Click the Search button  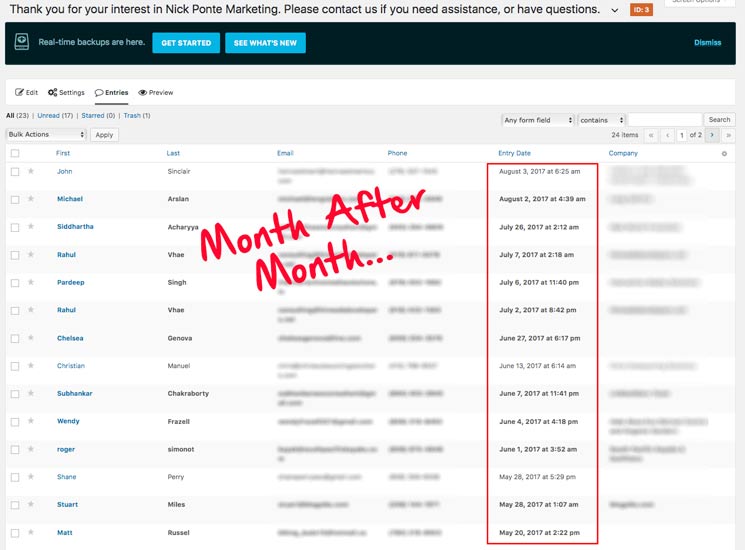click(x=719, y=120)
